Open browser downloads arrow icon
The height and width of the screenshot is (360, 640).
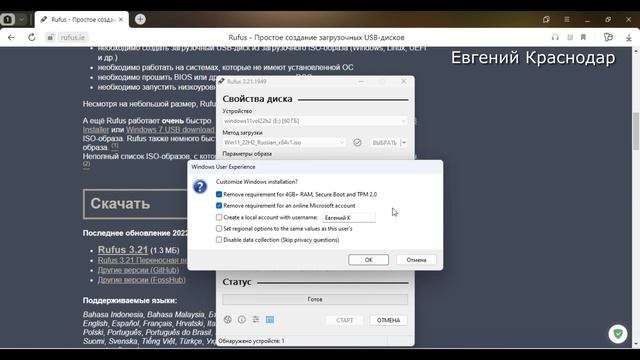pos(629,37)
